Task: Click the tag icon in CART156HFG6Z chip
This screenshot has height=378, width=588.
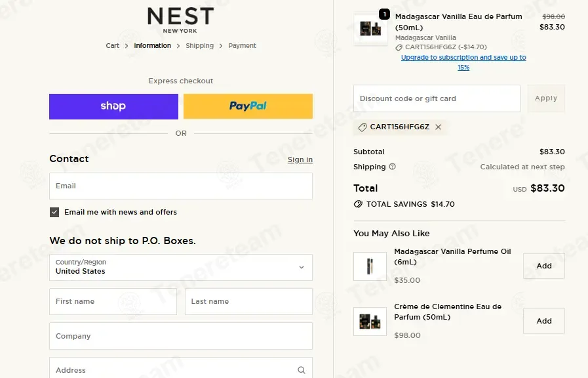Action: pyautogui.click(x=363, y=127)
